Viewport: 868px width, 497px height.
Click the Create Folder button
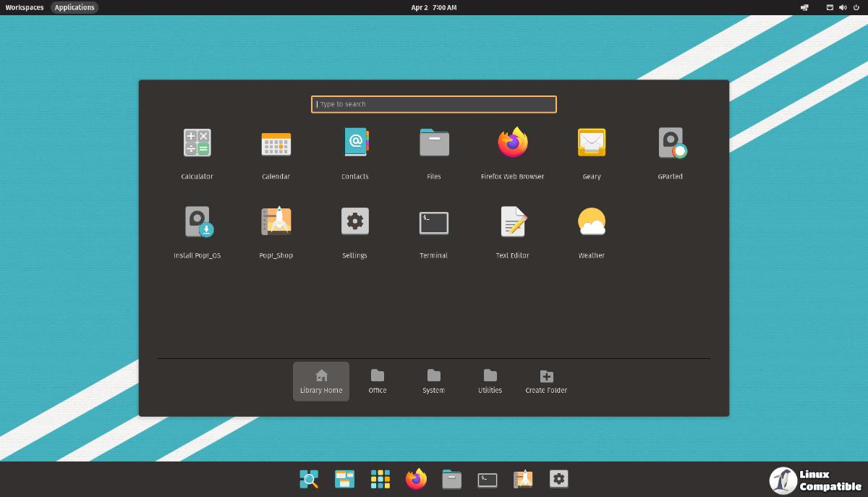tap(546, 381)
